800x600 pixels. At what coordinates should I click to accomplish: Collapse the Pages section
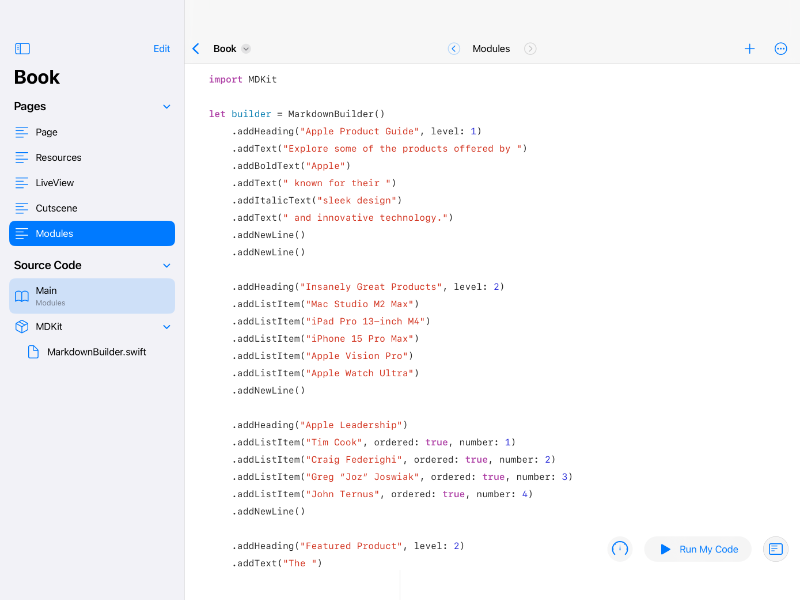coord(167,106)
